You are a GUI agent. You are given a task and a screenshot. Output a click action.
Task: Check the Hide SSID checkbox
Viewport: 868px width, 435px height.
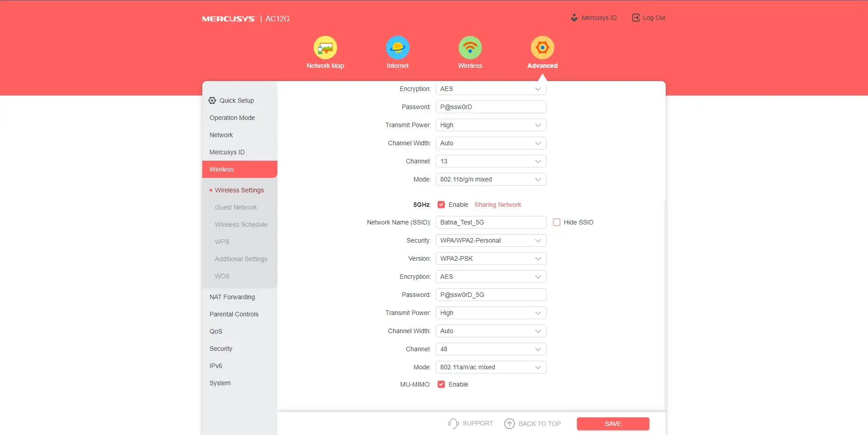pos(557,222)
